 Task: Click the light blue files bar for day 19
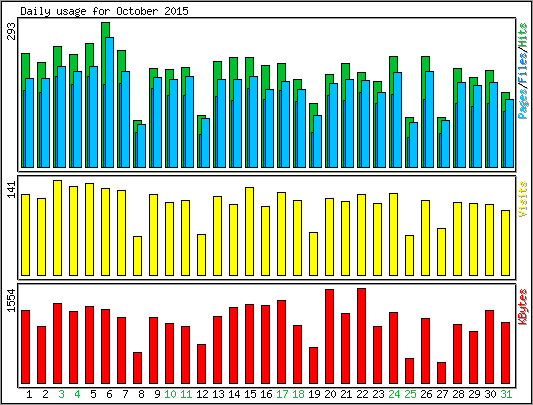pos(317,141)
